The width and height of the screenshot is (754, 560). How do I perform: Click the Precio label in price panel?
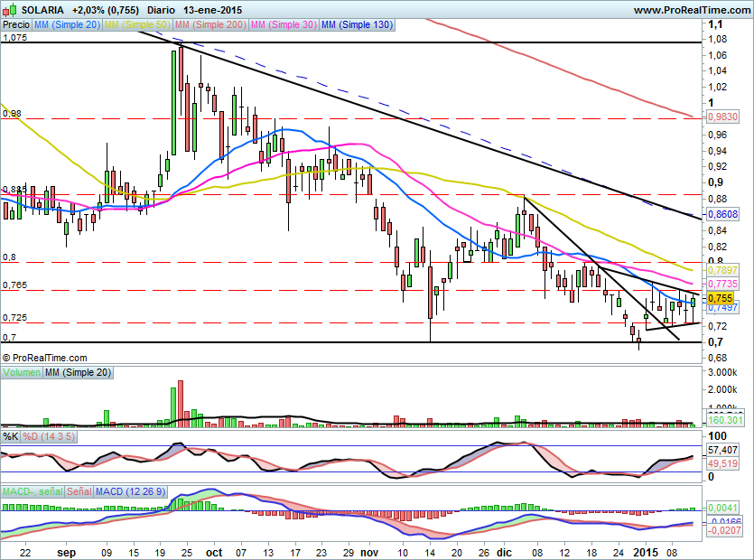tap(15, 26)
